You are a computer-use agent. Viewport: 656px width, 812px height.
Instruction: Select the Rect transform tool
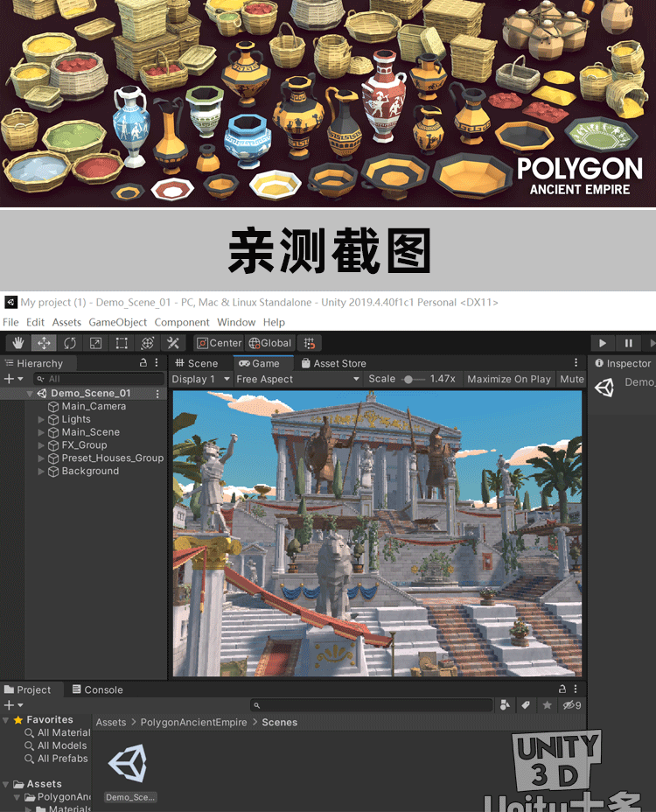click(x=122, y=343)
